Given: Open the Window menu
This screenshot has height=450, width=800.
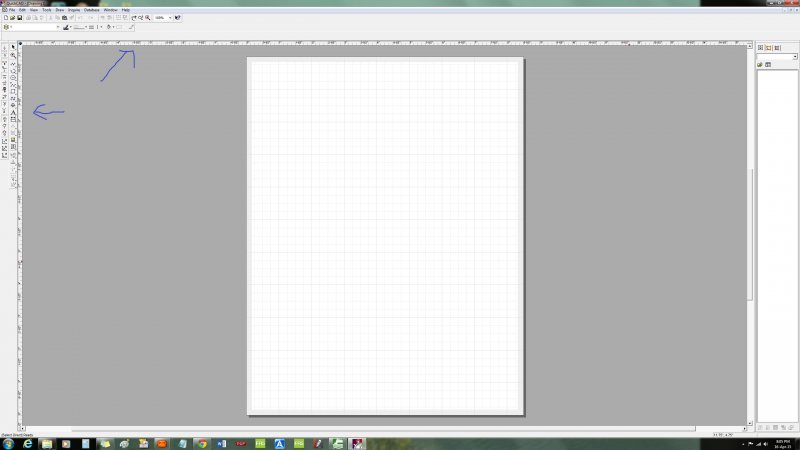Looking at the screenshot, I should tap(111, 10).
